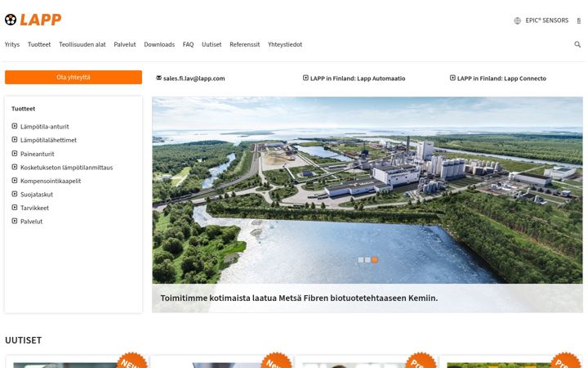Click arrow icon beside Kosketukseton lämpötilanmittaus

pyautogui.click(x=15, y=167)
